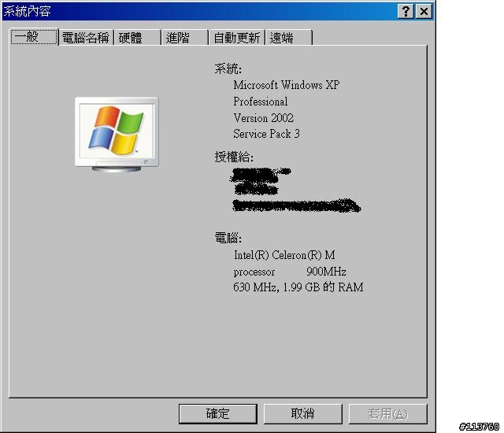Go to the 進階 tab

[x=185, y=38]
